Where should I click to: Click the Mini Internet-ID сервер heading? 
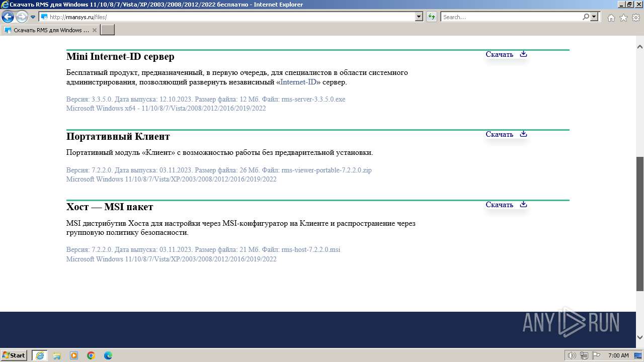click(x=120, y=56)
